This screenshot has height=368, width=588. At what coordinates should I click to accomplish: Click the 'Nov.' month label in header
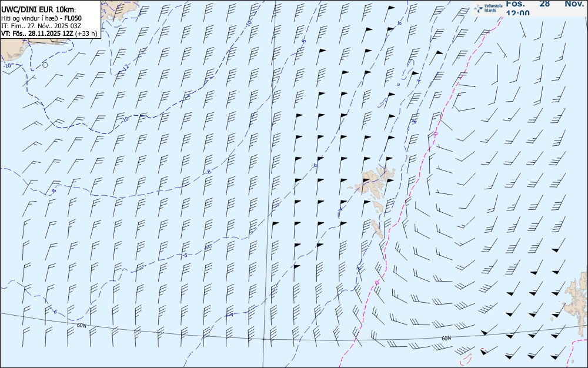tap(574, 4)
